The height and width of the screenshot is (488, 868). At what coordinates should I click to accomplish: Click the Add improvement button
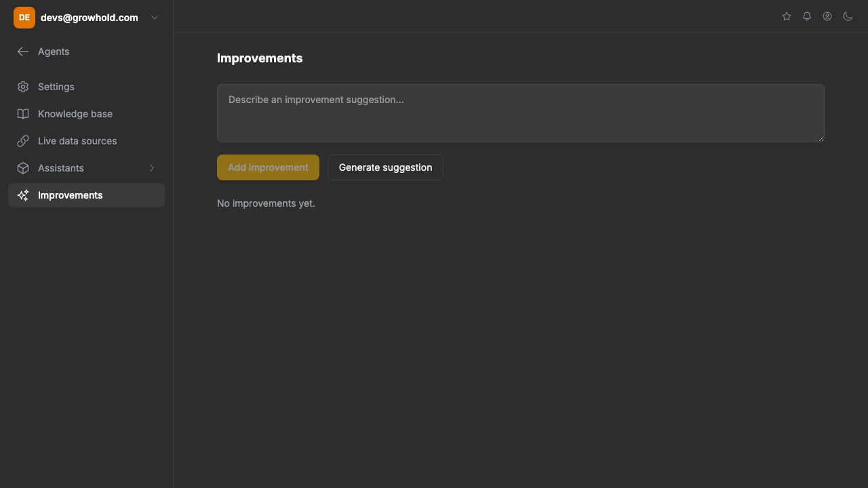click(268, 167)
